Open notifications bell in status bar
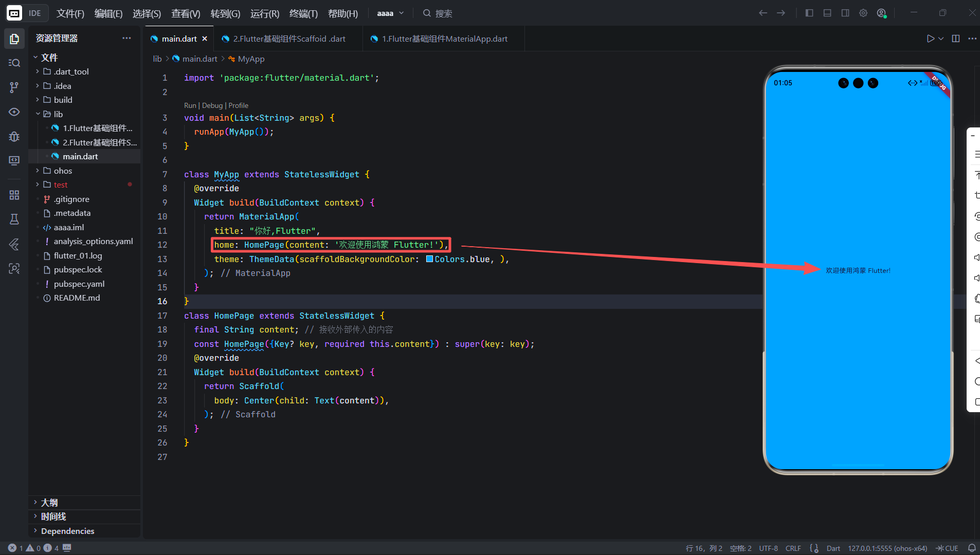Viewport: 980px width, 555px height. point(972,548)
